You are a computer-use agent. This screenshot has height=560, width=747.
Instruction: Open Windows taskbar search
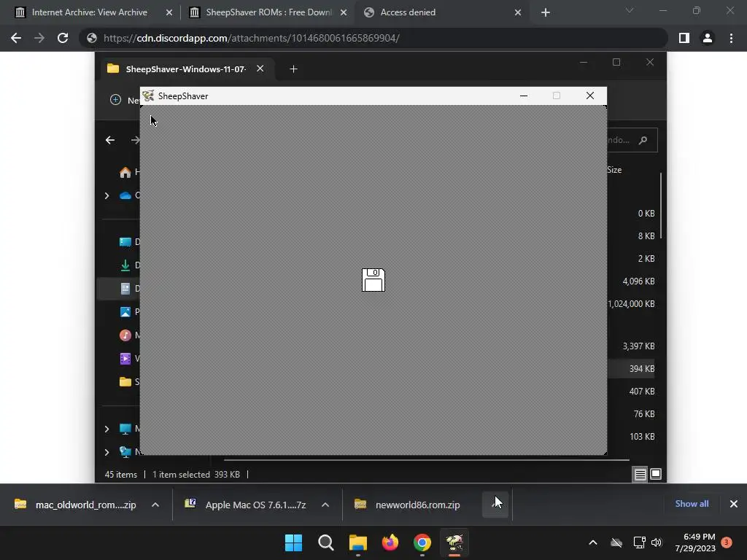pos(326,542)
